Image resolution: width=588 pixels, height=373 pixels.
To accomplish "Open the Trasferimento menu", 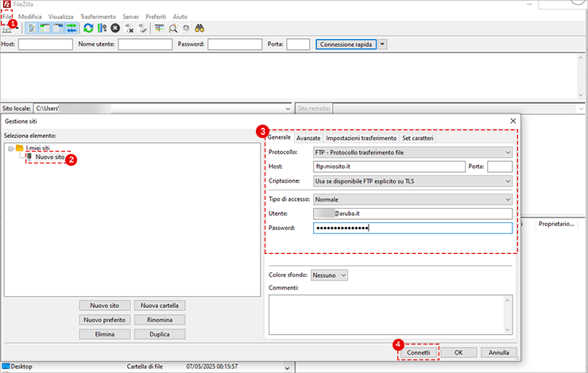I will point(99,17).
